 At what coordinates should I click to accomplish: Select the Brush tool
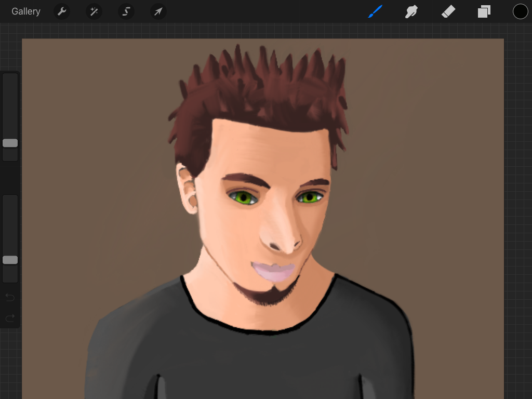pyautogui.click(x=376, y=11)
